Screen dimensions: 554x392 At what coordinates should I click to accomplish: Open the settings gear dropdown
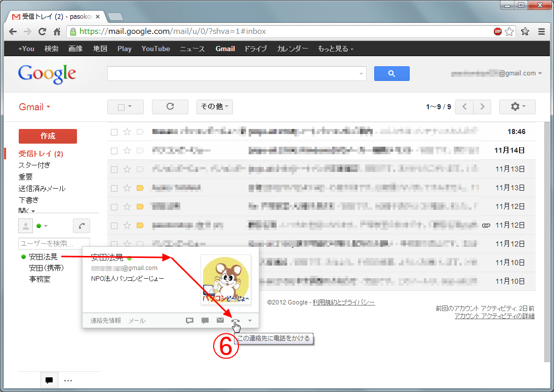(517, 107)
